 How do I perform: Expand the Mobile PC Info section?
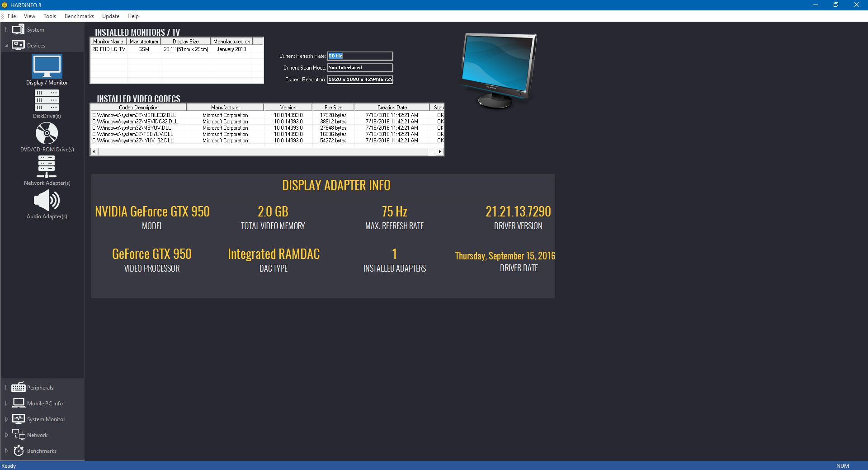6,404
